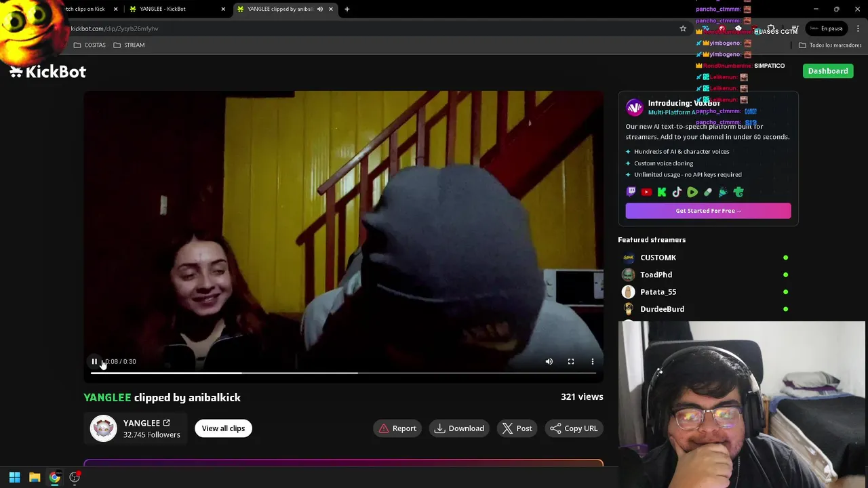Viewport: 868px width, 488px height.
Task: Open COSITAS bookmarks folder
Action: pos(90,45)
